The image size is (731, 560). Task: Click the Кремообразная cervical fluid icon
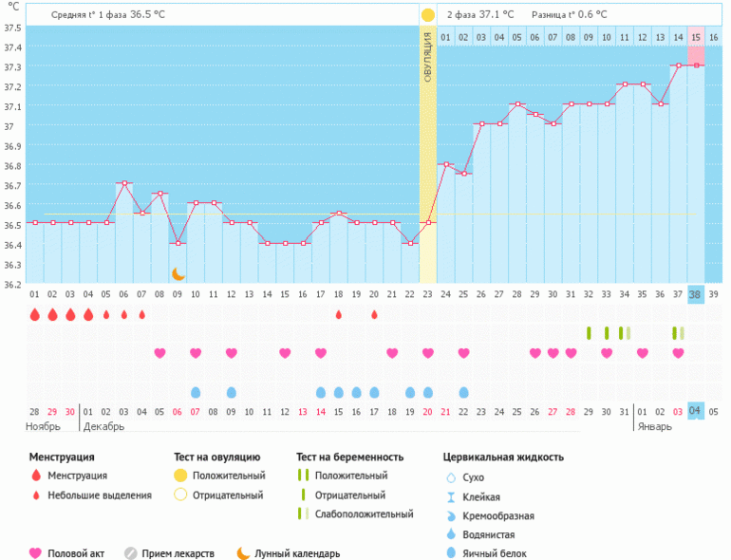pyautogui.click(x=451, y=515)
